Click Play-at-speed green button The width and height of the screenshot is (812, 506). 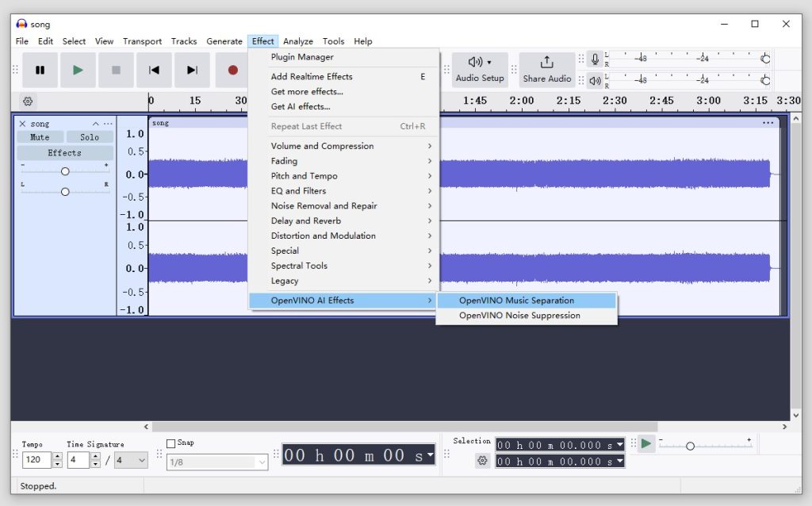645,444
